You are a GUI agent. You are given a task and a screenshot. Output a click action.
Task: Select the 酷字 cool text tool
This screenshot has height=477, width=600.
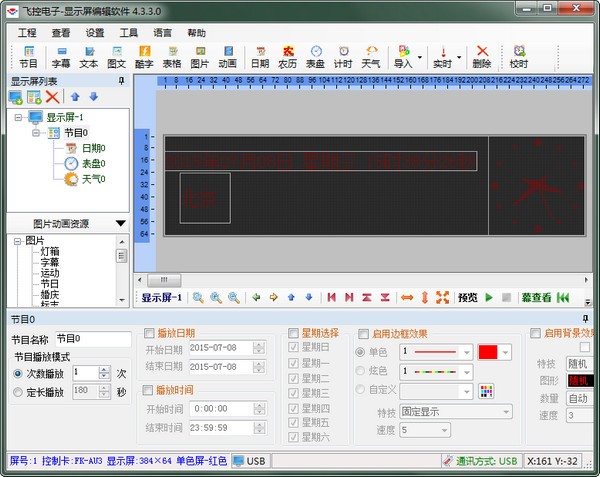[x=145, y=55]
